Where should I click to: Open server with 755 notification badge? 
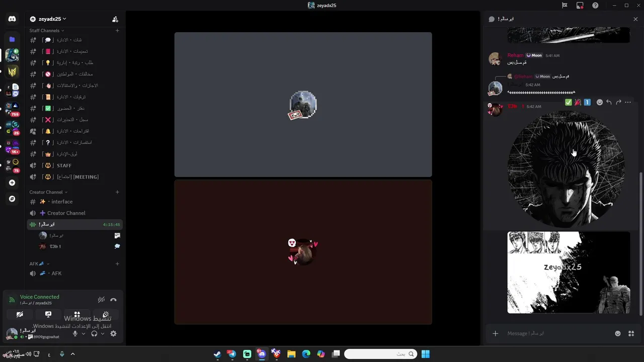click(12, 109)
